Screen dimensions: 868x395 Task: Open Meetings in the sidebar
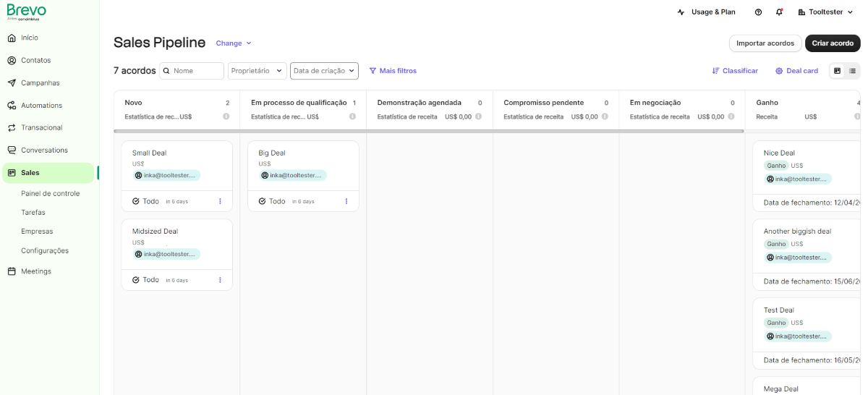coord(36,271)
